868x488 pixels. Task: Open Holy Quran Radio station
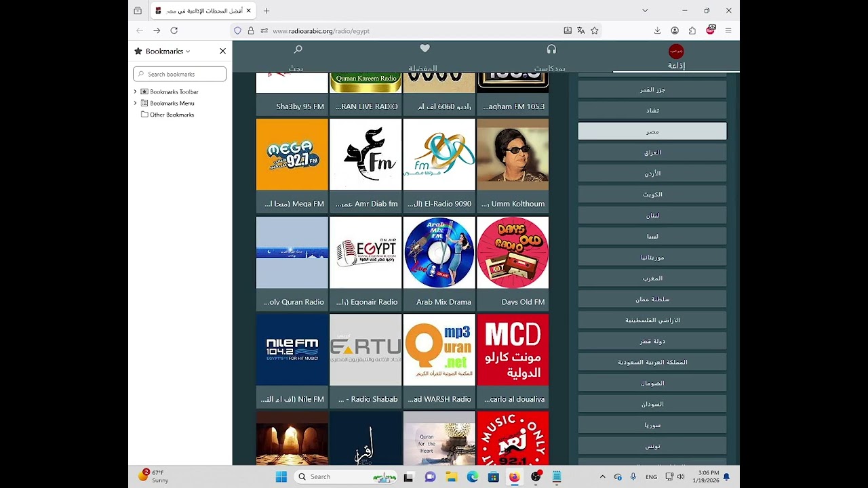(292, 252)
